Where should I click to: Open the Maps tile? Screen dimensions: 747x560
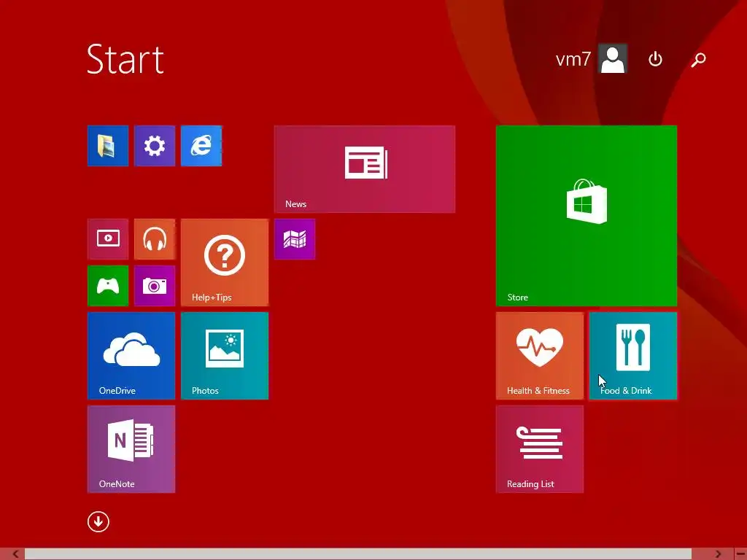coord(295,239)
